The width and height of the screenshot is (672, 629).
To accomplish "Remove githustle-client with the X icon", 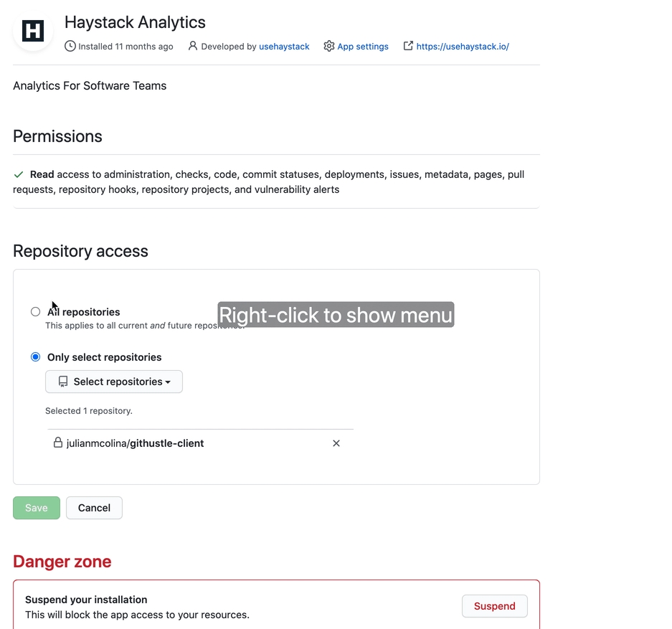I will (336, 443).
